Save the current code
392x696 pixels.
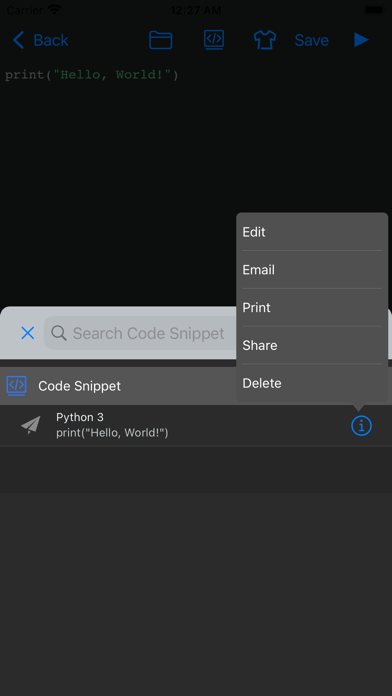coord(312,40)
